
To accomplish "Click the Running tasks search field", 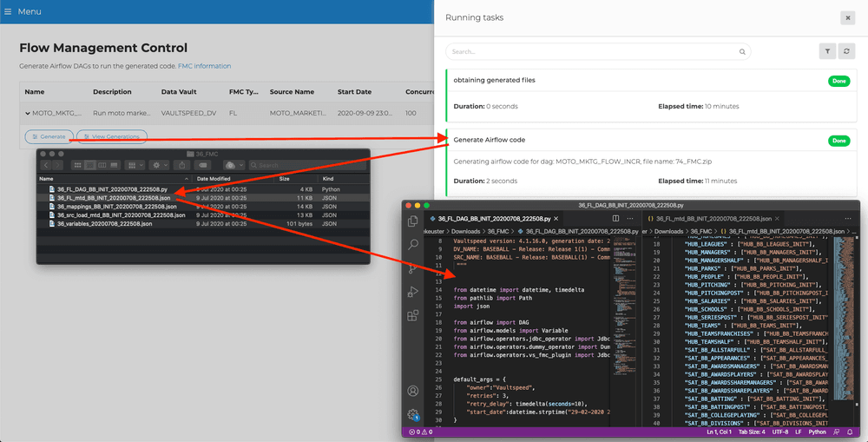I will (x=598, y=51).
